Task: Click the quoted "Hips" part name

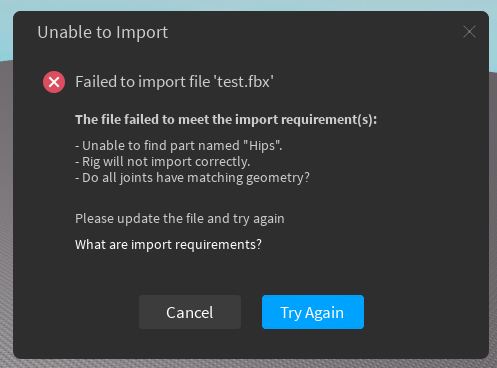Action: pos(263,146)
